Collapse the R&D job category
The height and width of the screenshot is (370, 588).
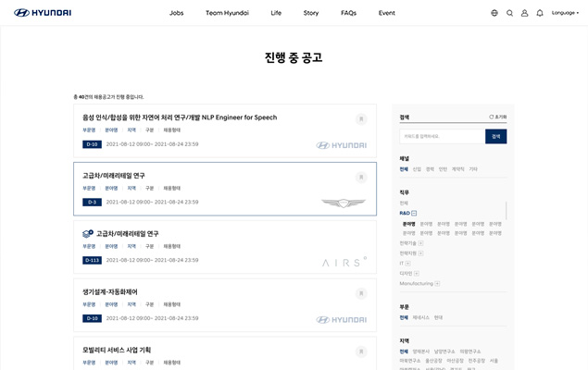point(414,213)
